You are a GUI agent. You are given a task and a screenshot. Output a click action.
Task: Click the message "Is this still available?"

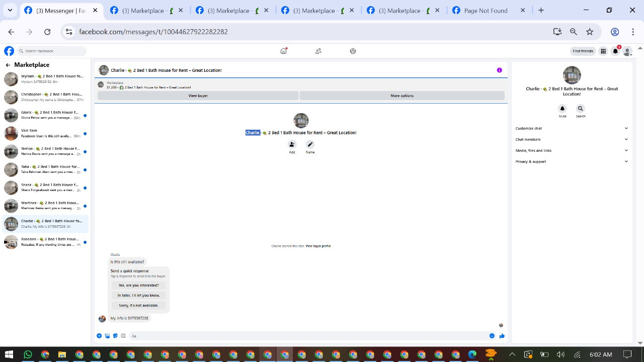click(x=127, y=262)
